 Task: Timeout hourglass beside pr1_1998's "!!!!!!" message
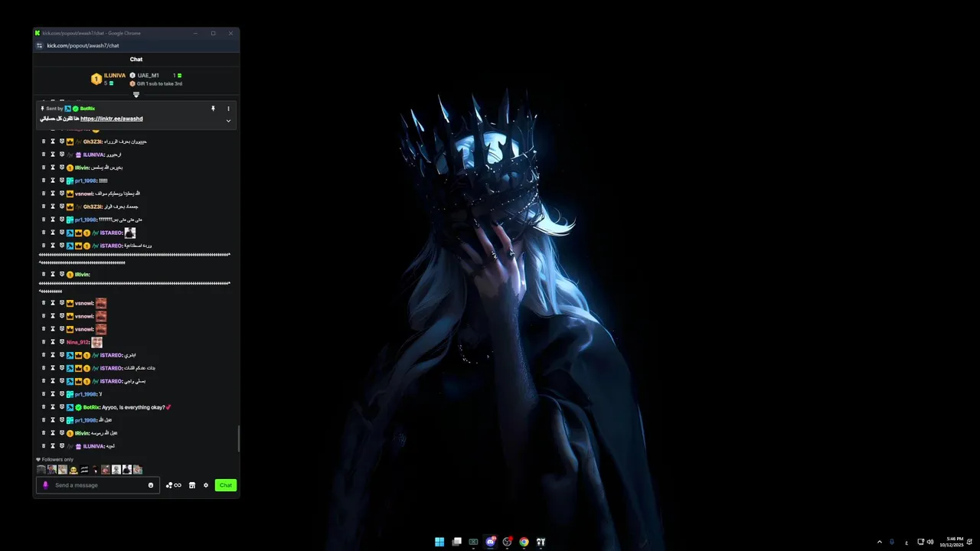(53, 181)
